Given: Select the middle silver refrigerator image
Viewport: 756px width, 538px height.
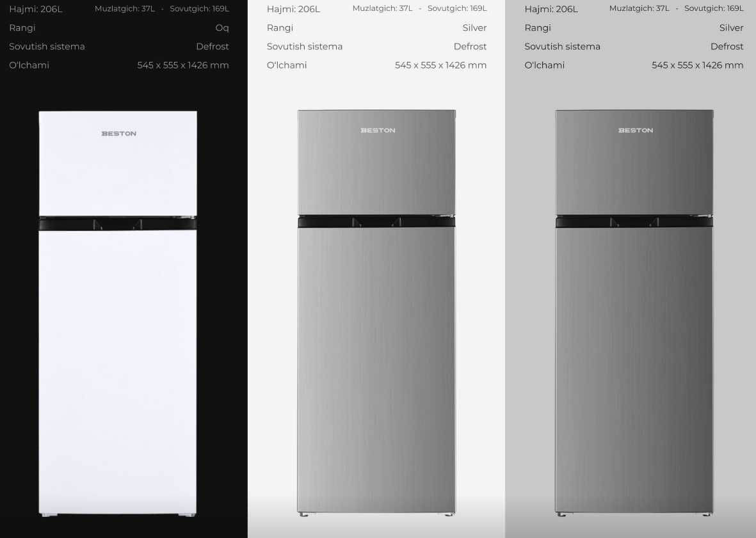Looking at the screenshot, I should [376, 313].
